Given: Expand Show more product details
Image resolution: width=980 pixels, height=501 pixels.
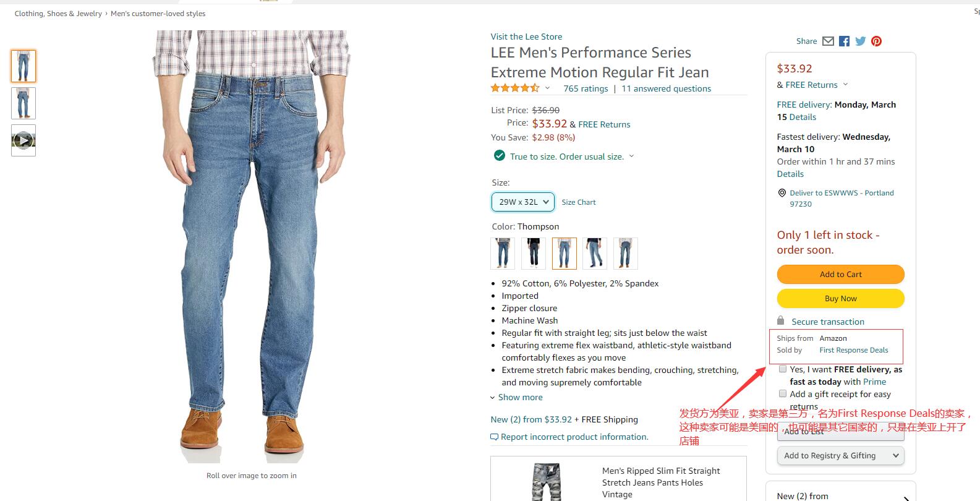Looking at the screenshot, I should tap(517, 398).
